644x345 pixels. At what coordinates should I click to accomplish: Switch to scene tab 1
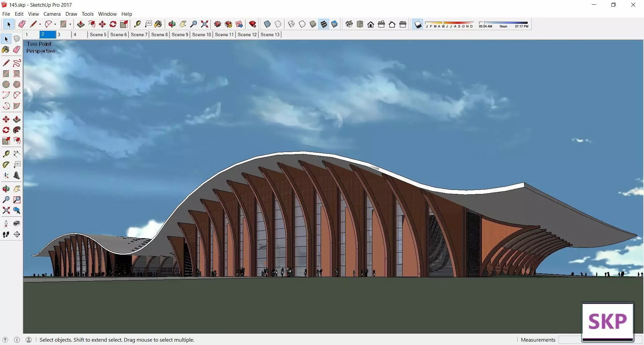32,34
